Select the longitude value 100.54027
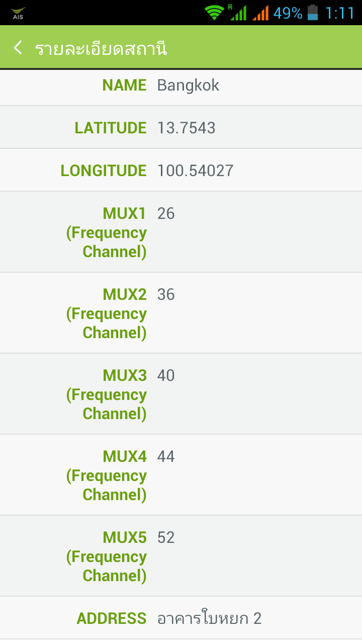Image resolution: width=362 pixels, height=644 pixels. pos(195,171)
